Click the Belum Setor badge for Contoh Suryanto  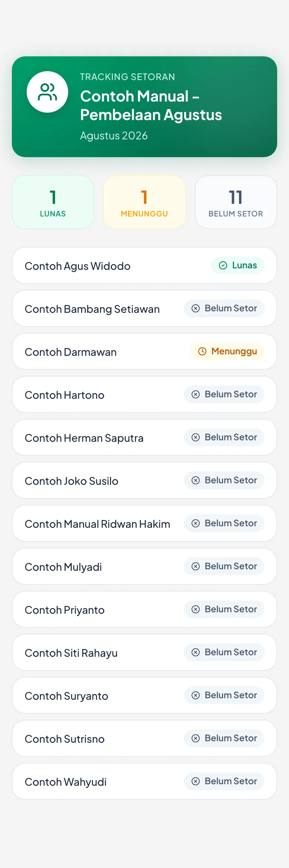[224, 695]
